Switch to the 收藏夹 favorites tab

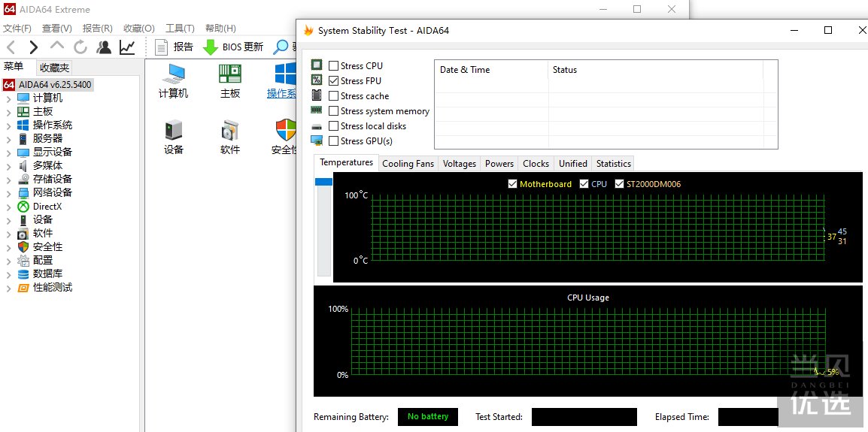coord(55,68)
